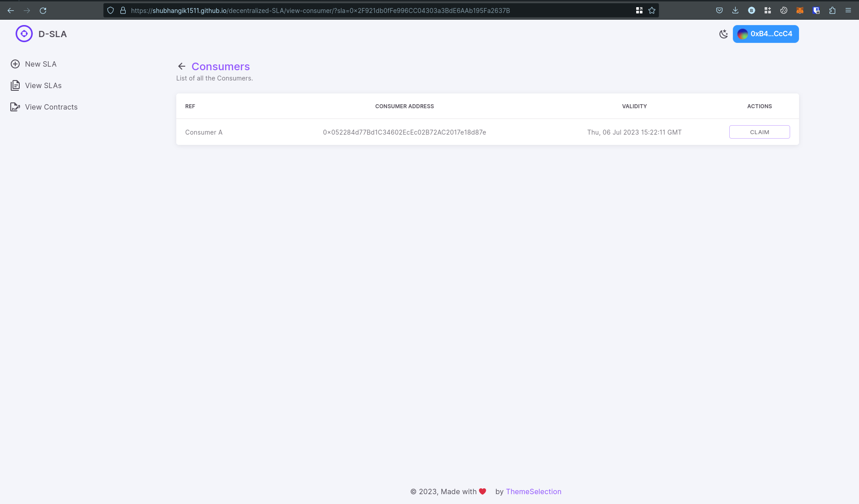Open View SLAs page

click(43, 85)
